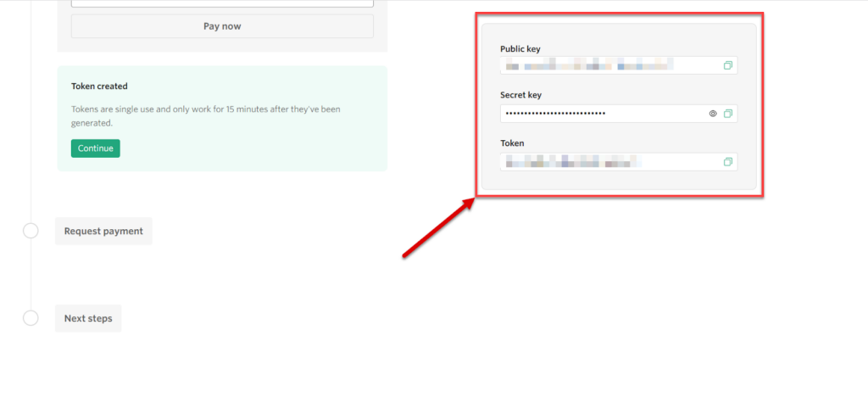Screen dimensions: 868x414
Task: Copy the Public key value
Action: 727,65
